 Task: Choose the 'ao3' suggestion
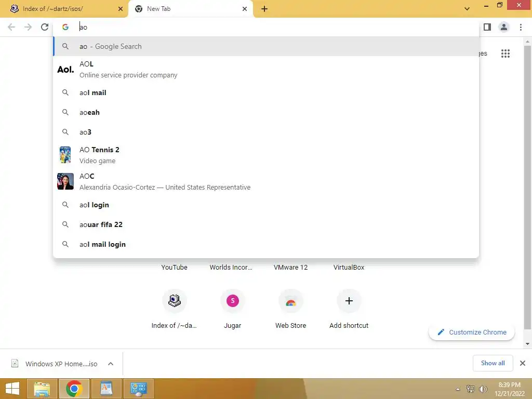point(266,132)
